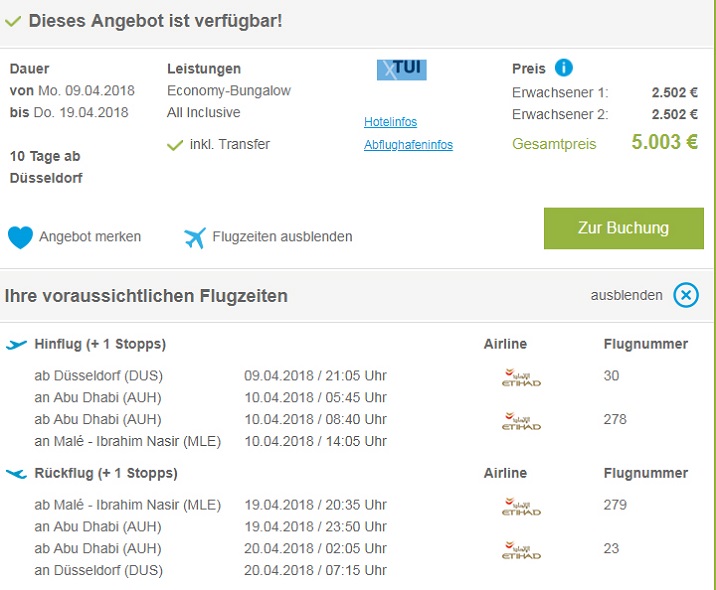Click Angebot merken label
Viewport: 716px width, 590px height.
[90, 237]
